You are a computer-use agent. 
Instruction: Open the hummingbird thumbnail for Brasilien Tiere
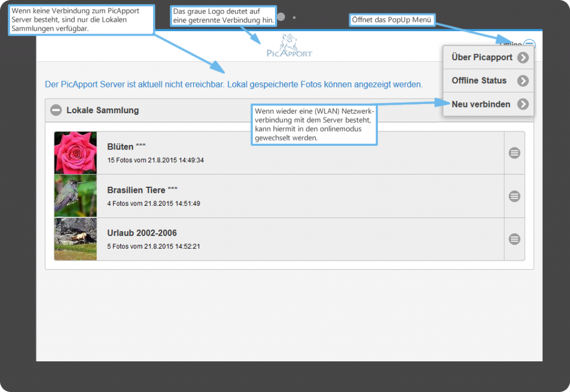point(76,196)
